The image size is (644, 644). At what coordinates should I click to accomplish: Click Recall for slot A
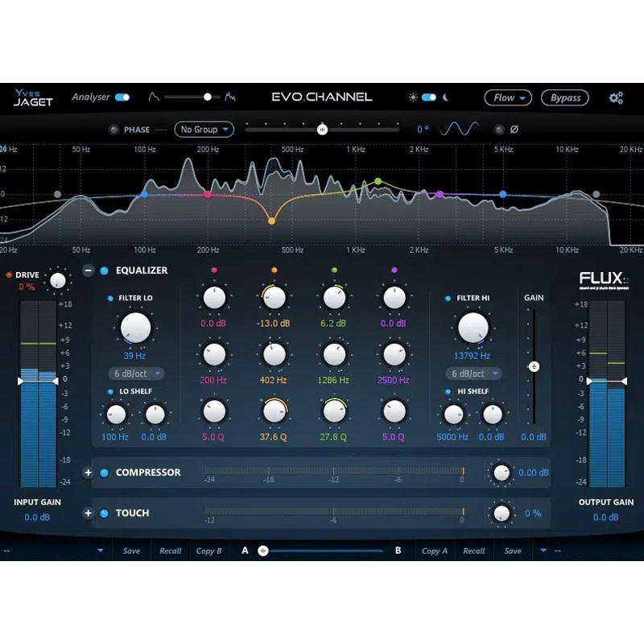point(171,551)
